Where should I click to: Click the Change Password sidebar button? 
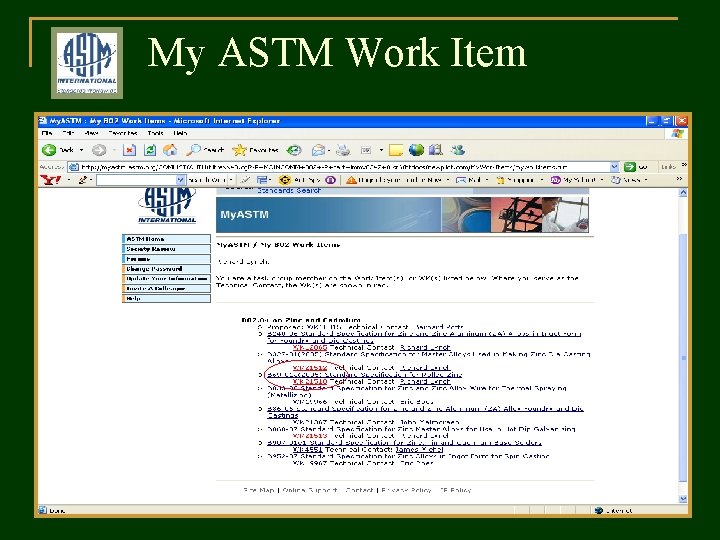[167, 269]
